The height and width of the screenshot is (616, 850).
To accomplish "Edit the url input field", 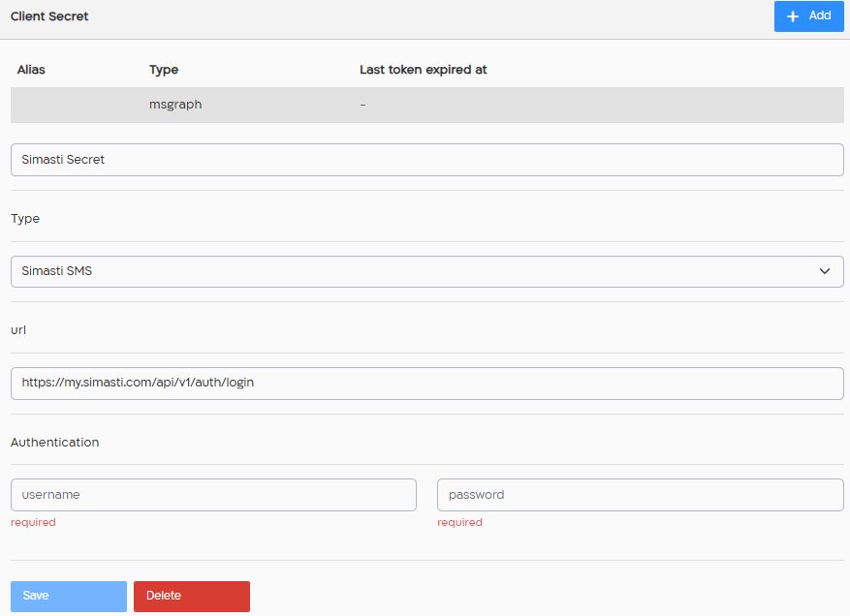I will 427,384.
